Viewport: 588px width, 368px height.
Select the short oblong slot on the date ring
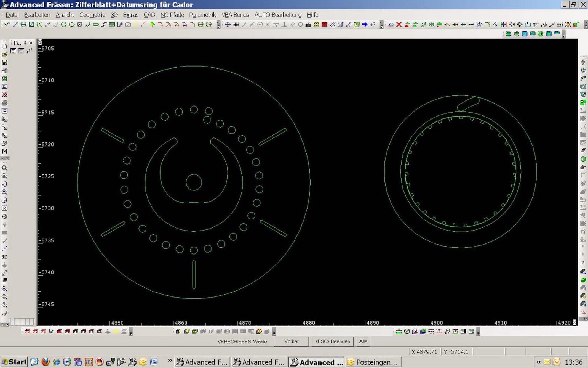(x=468, y=104)
